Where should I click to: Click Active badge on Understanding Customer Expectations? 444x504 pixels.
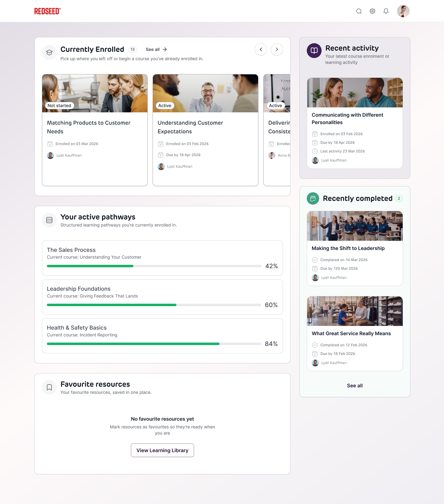[x=165, y=106]
